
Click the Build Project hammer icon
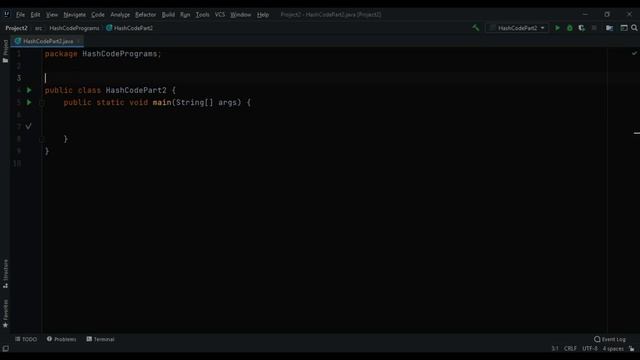pos(476,28)
